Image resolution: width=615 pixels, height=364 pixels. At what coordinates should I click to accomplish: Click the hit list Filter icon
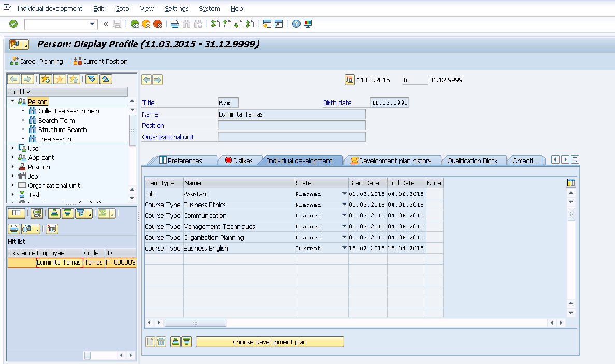point(81,213)
